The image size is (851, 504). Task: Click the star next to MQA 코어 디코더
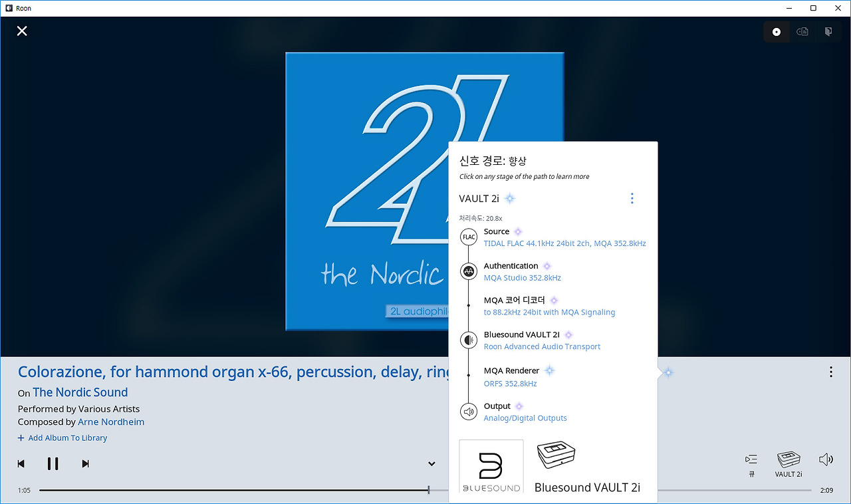click(x=554, y=301)
